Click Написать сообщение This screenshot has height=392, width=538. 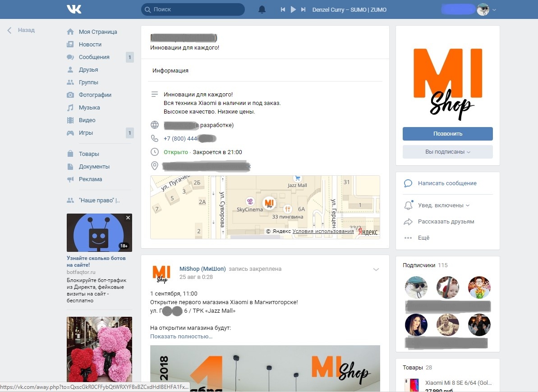pyautogui.click(x=447, y=183)
